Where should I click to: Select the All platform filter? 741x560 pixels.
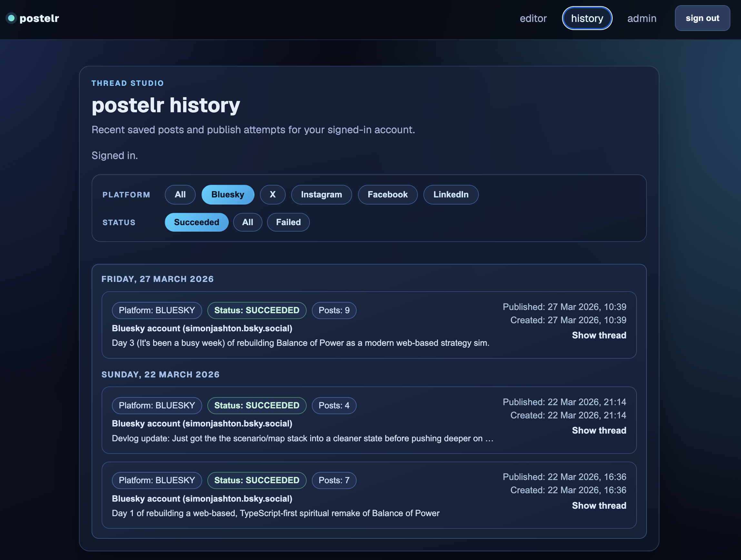pyautogui.click(x=180, y=195)
